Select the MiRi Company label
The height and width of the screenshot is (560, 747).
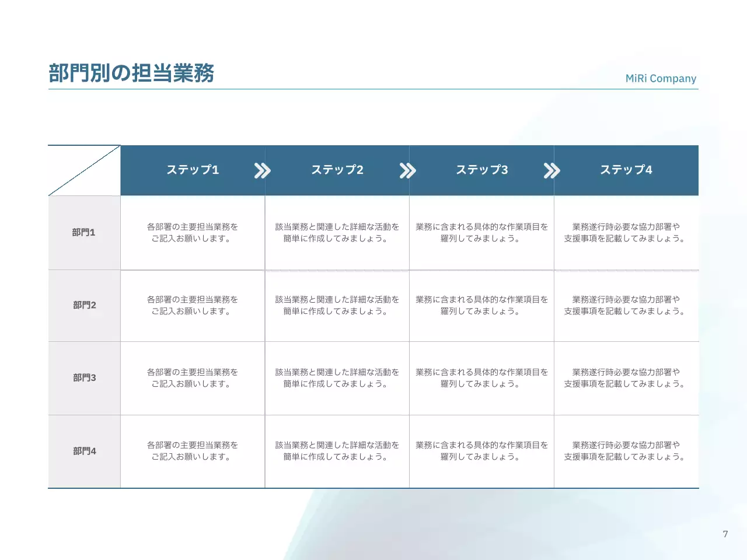(660, 78)
